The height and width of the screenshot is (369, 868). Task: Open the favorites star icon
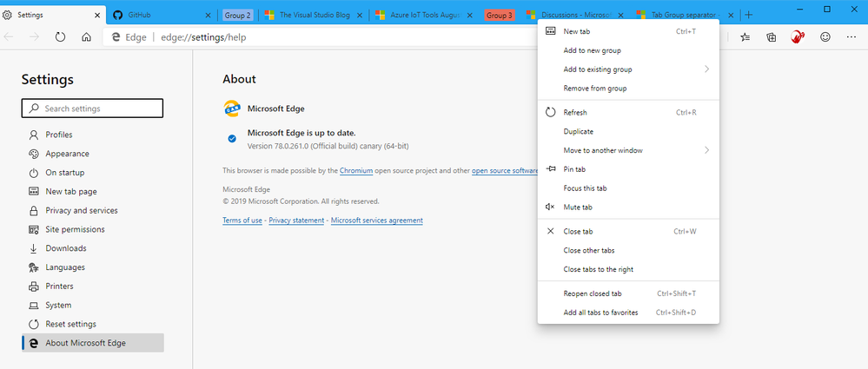(745, 37)
